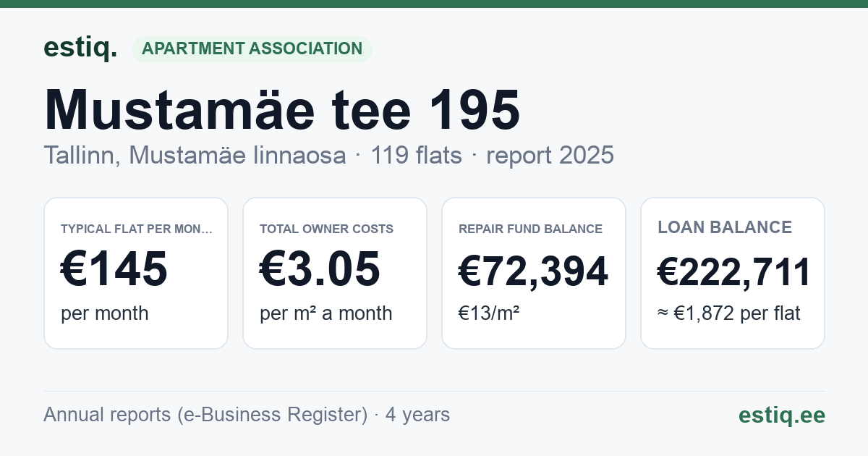Open the Total owner costs card
Image resolution: width=868 pixels, height=456 pixels.
coord(335,273)
